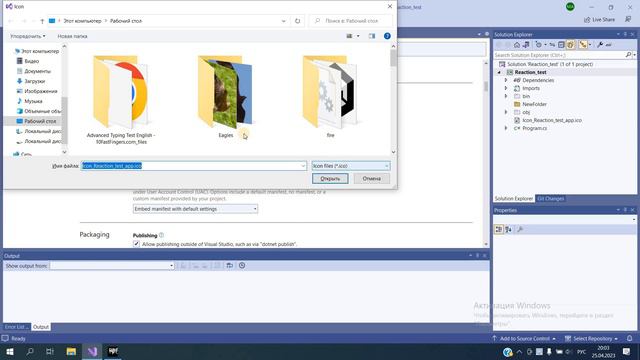Click the Live Share button
640x360 pixels.
tap(599, 19)
